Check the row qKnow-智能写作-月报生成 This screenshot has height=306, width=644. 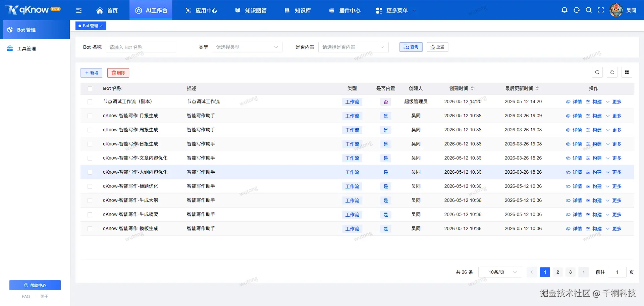pyautogui.click(x=90, y=116)
